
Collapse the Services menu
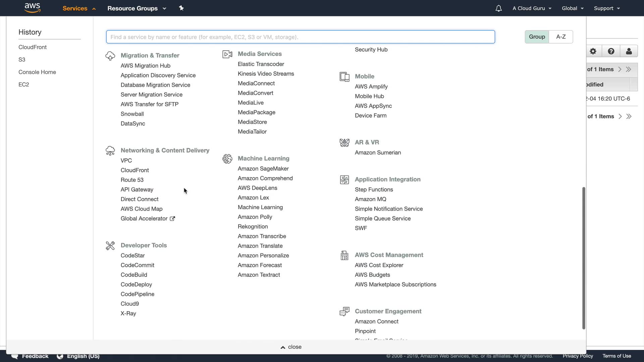79,8
